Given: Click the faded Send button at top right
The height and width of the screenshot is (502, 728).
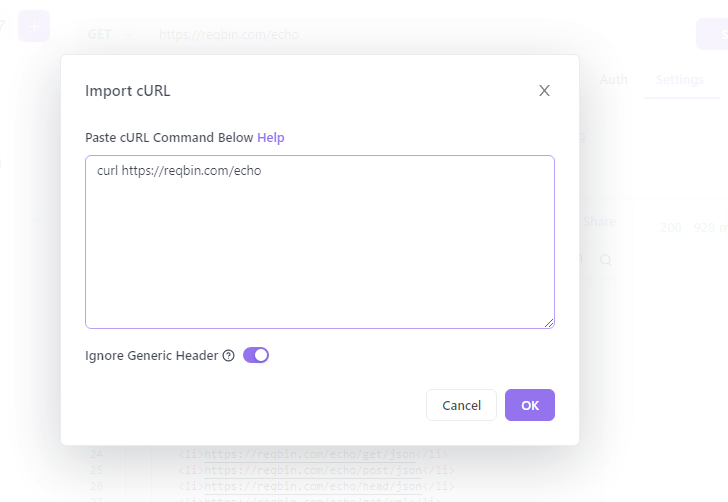Looking at the screenshot, I should click(x=713, y=34).
